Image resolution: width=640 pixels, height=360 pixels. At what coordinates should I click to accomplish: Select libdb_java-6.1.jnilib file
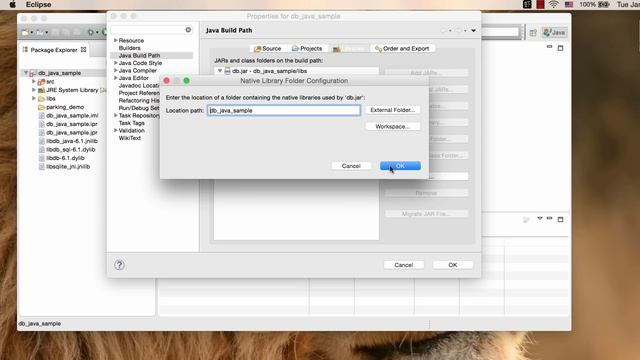pos(71,141)
